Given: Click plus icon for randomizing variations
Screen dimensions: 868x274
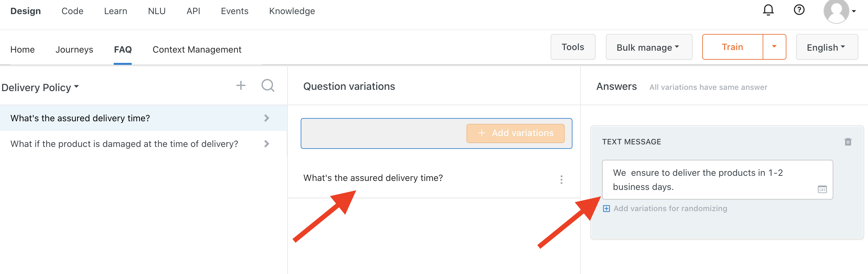Looking at the screenshot, I should pyautogui.click(x=606, y=209).
